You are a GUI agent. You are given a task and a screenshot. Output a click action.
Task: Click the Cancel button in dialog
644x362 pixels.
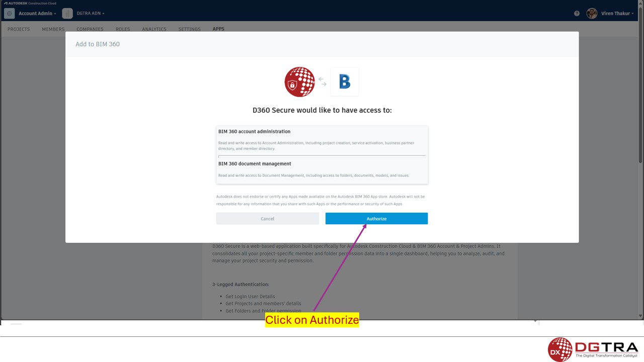pyautogui.click(x=267, y=219)
